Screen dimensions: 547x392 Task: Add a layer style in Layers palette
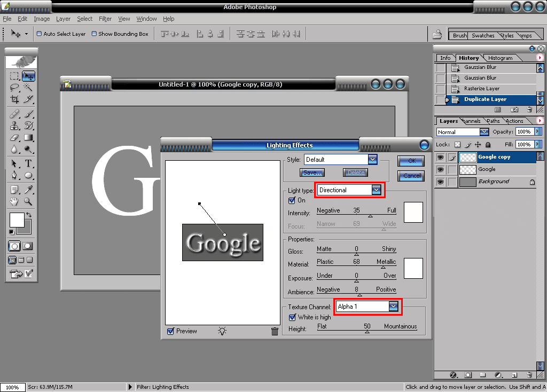click(x=453, y=375)
